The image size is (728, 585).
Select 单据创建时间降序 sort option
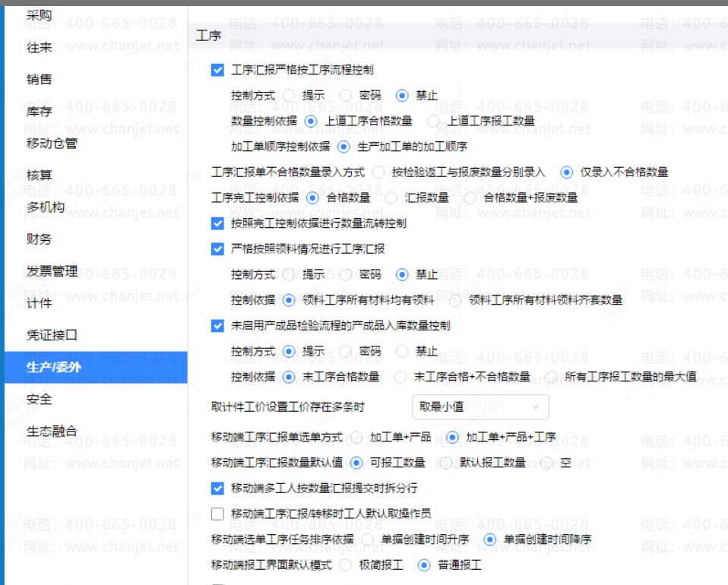(490, 539)
